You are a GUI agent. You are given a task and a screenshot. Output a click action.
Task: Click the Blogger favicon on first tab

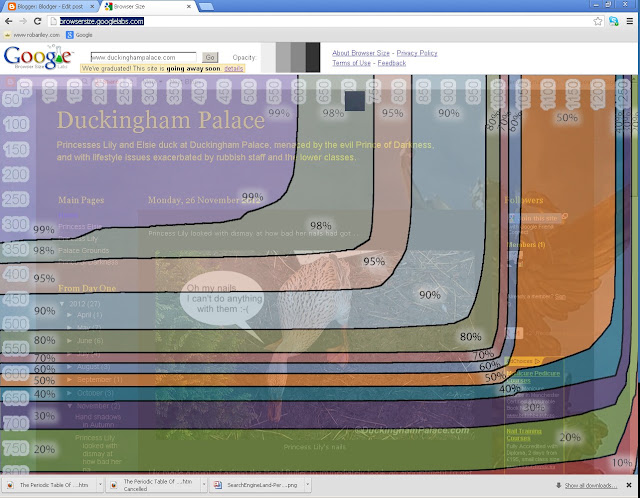pyautogui.click(x=12, y=7)
